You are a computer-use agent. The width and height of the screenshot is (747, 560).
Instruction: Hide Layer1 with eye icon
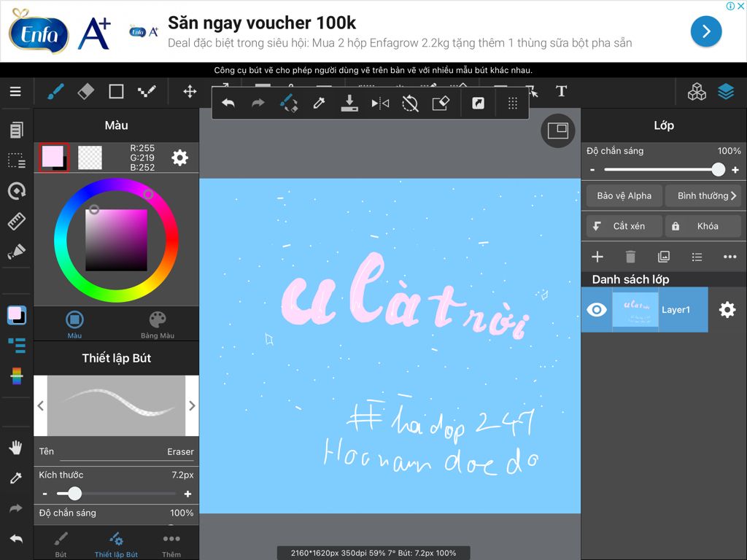point(597,309)
